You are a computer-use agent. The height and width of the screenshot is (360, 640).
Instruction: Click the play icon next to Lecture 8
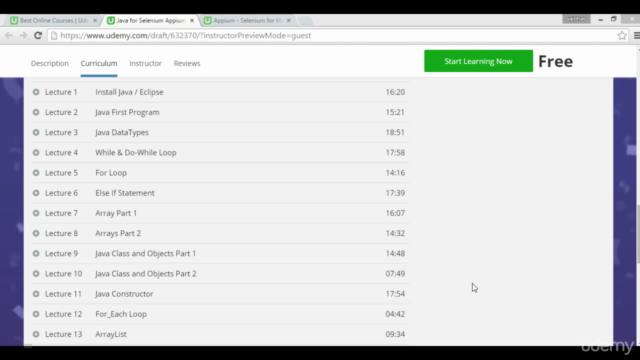[36, 233]
